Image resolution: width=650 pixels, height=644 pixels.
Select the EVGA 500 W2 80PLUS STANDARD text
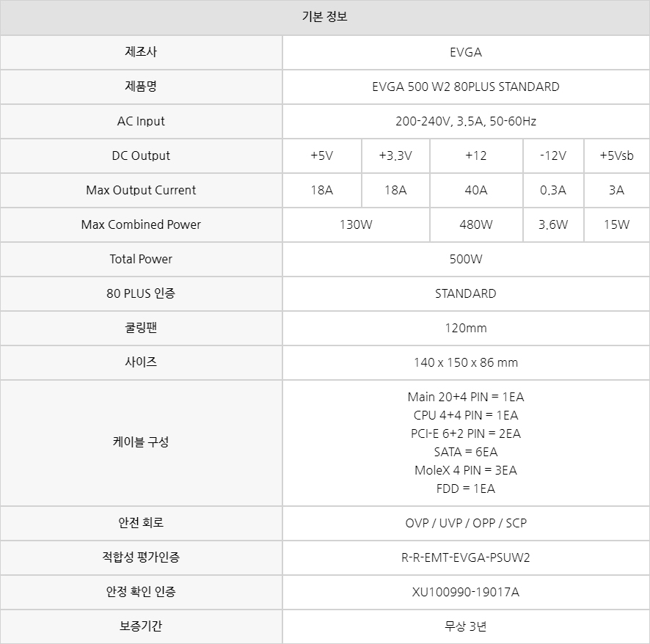point(465,87)
